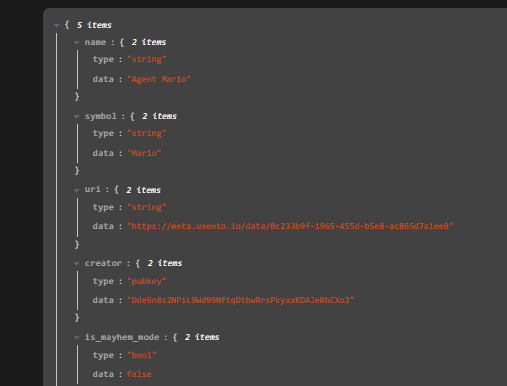Click the data key under uri
Viewport: 507px width, 386px height.
[x=103, y=226]
